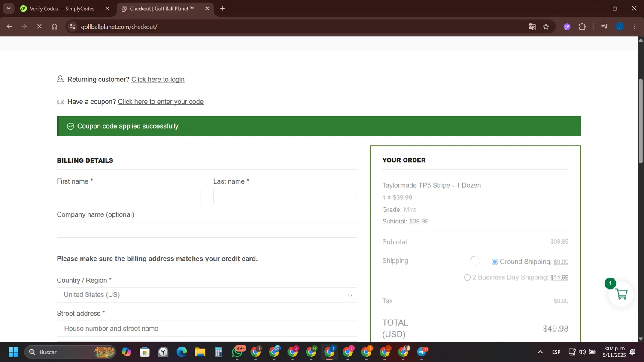Open the Google Translate page icon
This screenshot has height=362, width=644.
(532, 27)
